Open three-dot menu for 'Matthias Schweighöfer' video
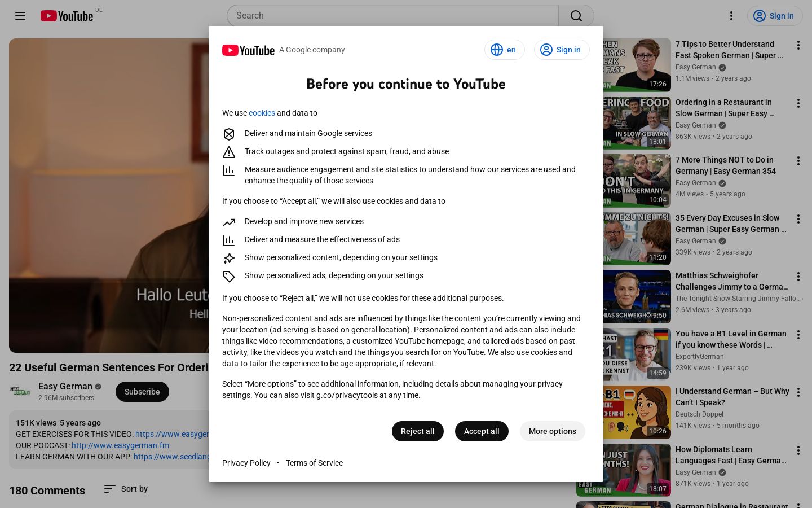 coord(798,277)
